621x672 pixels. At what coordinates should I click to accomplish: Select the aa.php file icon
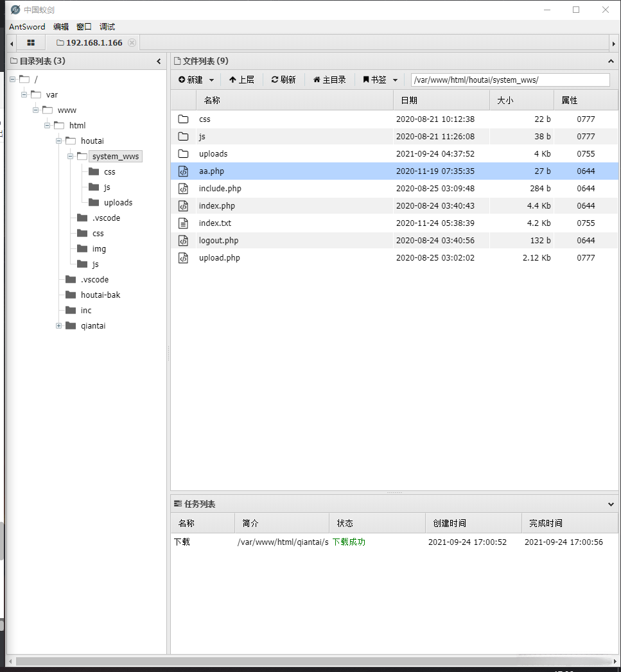183,171
